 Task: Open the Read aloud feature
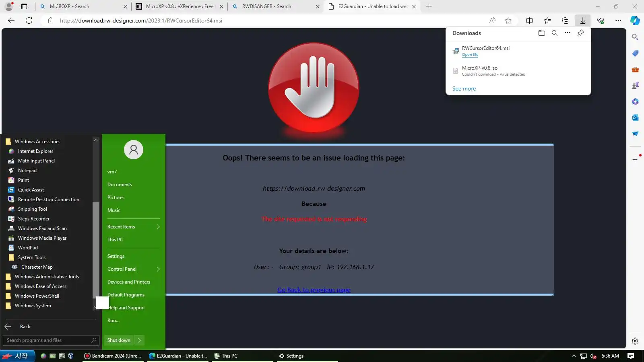pyautogui.click(x=492, y=21)
